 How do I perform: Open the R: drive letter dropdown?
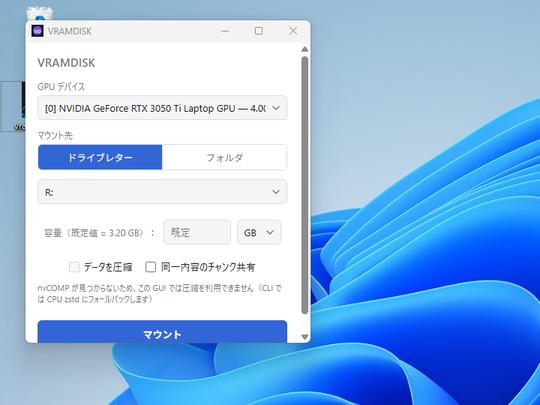pyautogui.click(x=162, y=192)
